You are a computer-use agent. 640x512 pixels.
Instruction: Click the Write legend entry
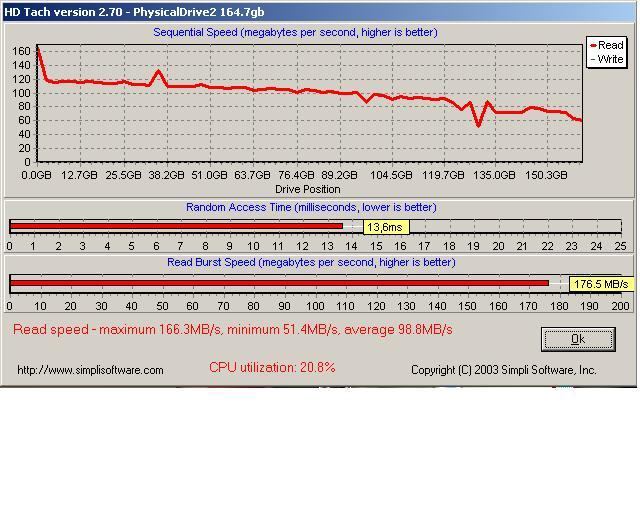pyautogui.click(x=607, y=59)
